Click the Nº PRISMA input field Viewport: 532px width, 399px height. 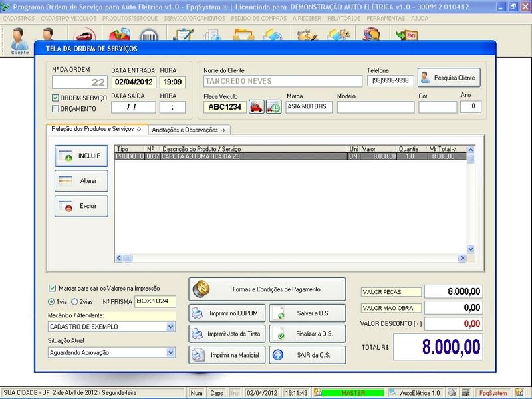tap(156, 301)
